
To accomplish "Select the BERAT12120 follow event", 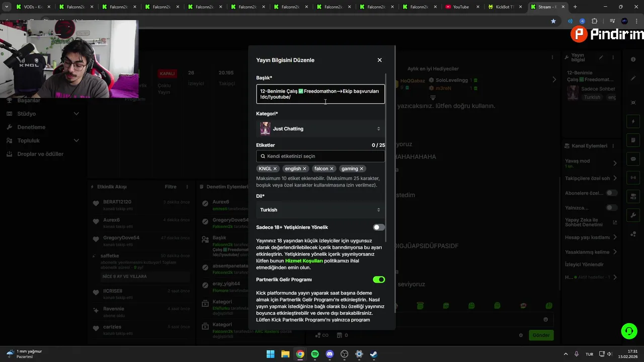I will (x=141, y=205).
